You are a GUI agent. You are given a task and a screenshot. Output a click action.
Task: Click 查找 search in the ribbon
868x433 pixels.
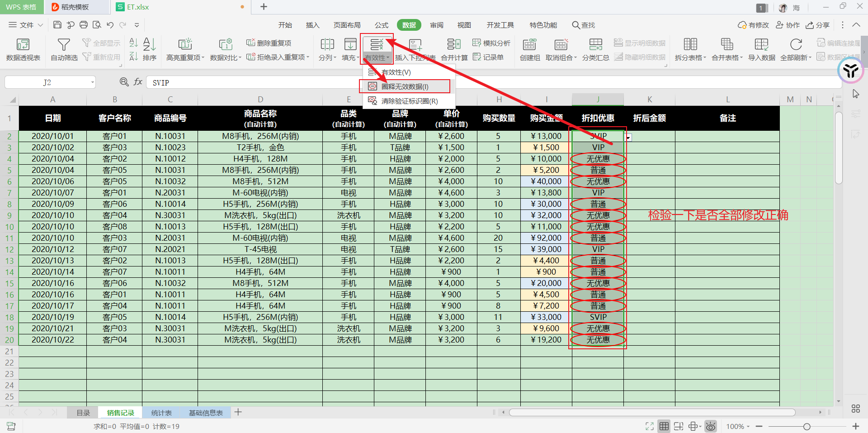coord(584,25)
